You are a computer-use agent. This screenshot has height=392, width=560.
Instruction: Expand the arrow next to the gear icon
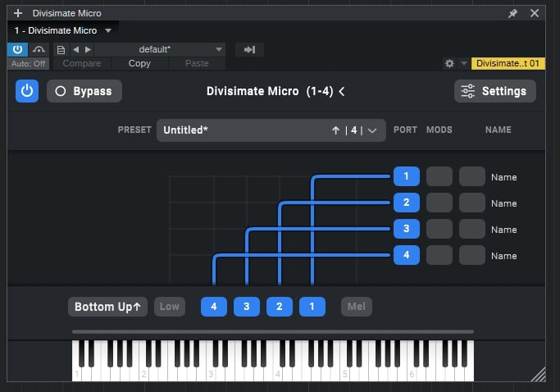[463, 64]
